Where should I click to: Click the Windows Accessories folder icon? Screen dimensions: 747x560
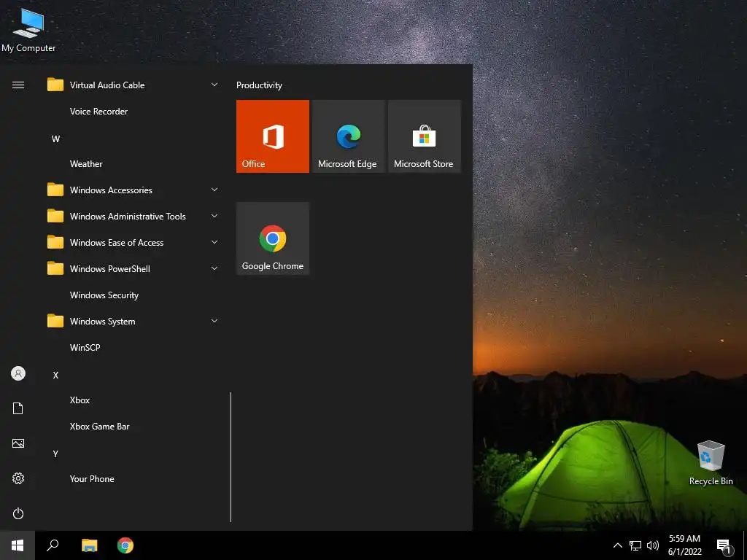[55, 190]
